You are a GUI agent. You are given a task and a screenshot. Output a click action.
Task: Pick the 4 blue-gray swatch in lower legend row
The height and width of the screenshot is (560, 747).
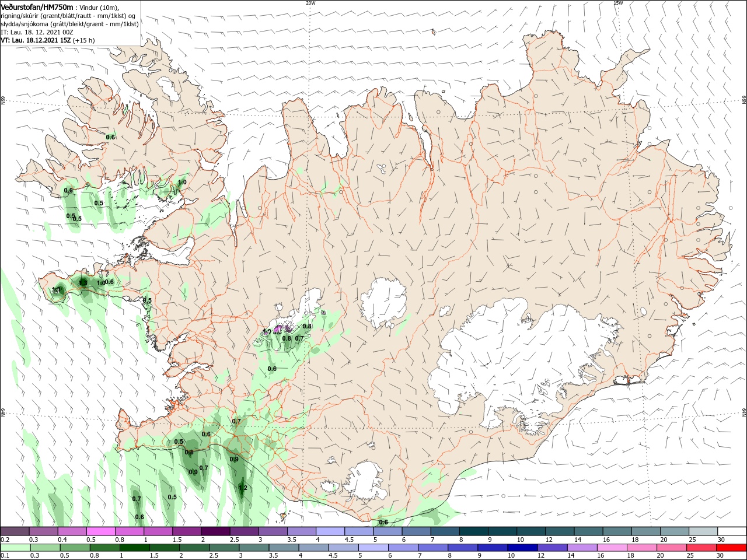point(313,548)
